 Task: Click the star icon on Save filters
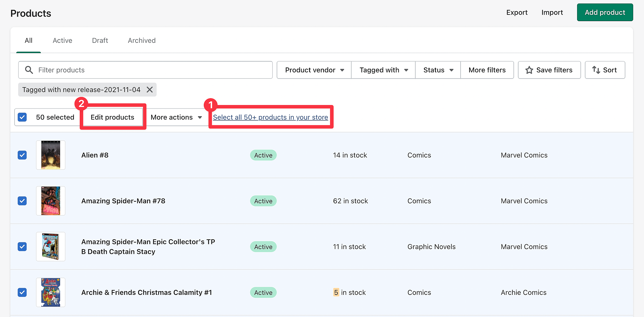tap(529, 70)
